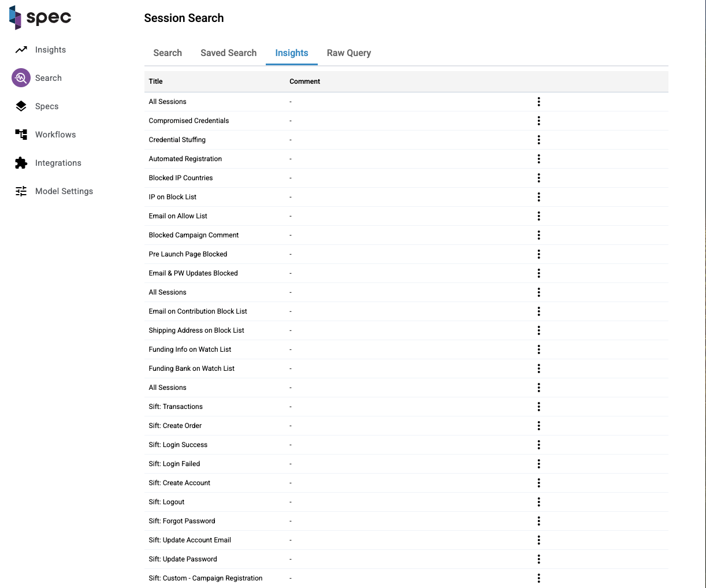Click the Workflows hierarchy icon
This screenshot has height=588, width=706.
click(x=21, y=135)
